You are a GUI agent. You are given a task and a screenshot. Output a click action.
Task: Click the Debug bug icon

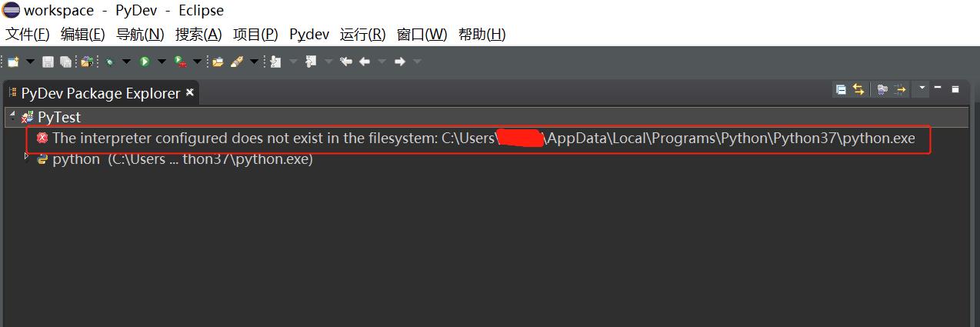click(x=110, y=62)
